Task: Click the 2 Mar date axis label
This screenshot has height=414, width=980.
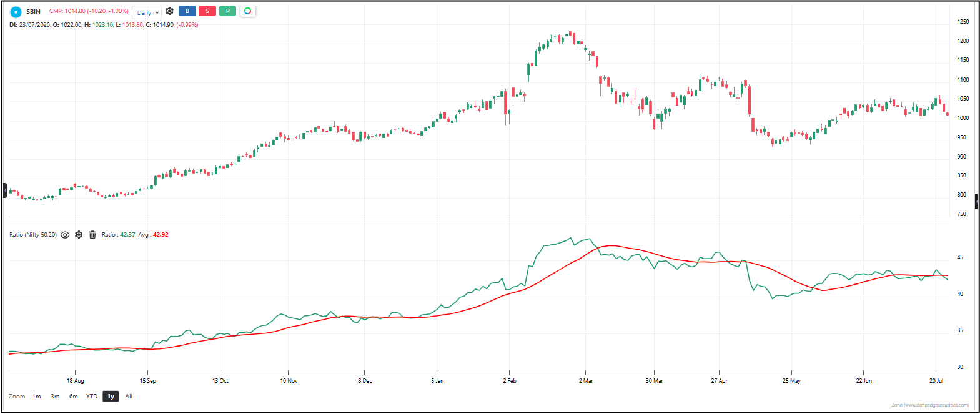Action: (586, 381)
